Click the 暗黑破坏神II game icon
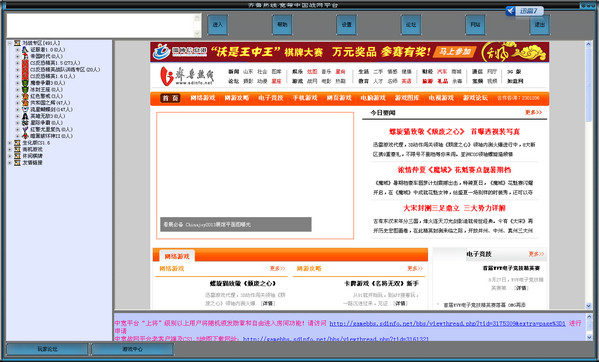599x362 pixels. (25, 136)
